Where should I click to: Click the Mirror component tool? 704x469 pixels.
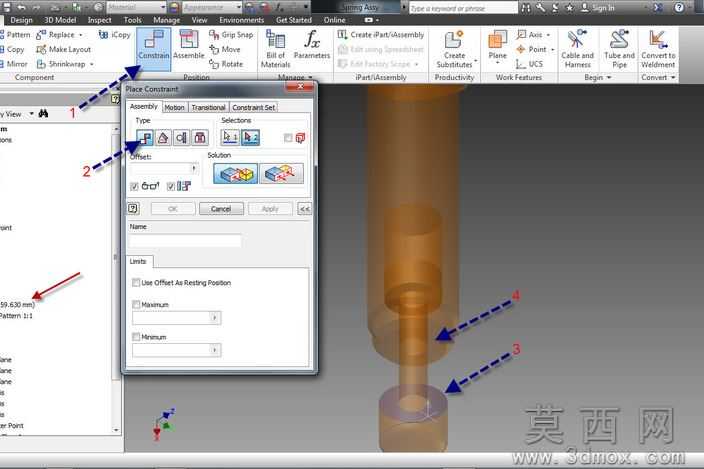[14, 64]
